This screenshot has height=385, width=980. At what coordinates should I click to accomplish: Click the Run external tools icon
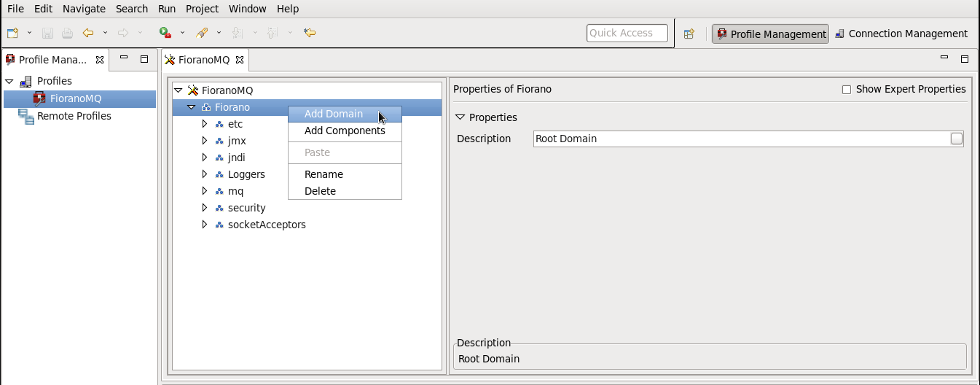pyautogui.click(x=165, y=33)
